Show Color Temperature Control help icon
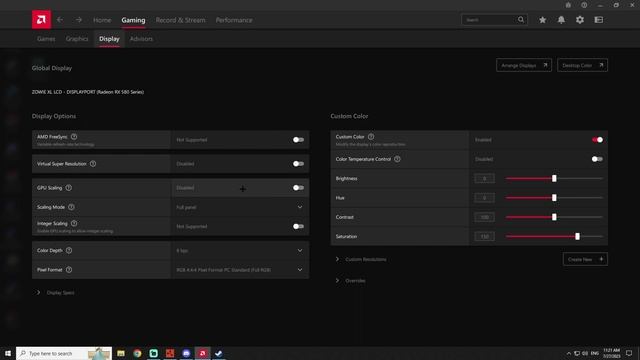The image size is (640, 360). tap(397, 159)
